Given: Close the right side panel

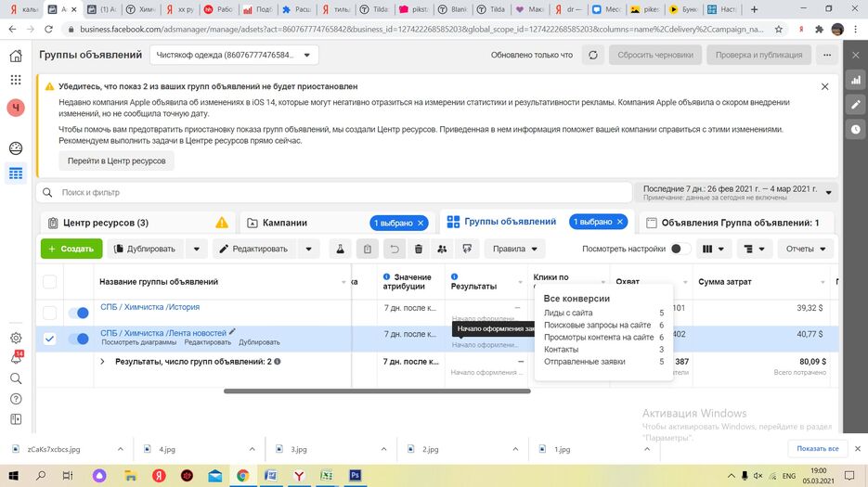Looking at the screenshot, I should (x=856, y=55).
